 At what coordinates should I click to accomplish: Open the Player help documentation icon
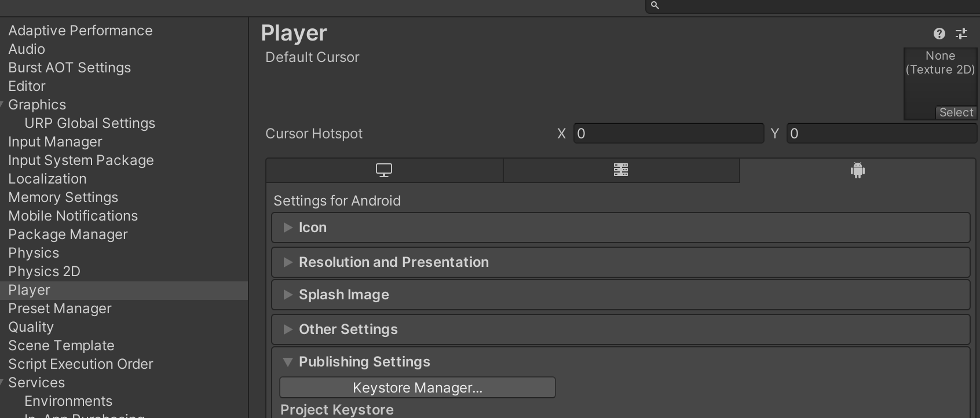coord(939,34)
